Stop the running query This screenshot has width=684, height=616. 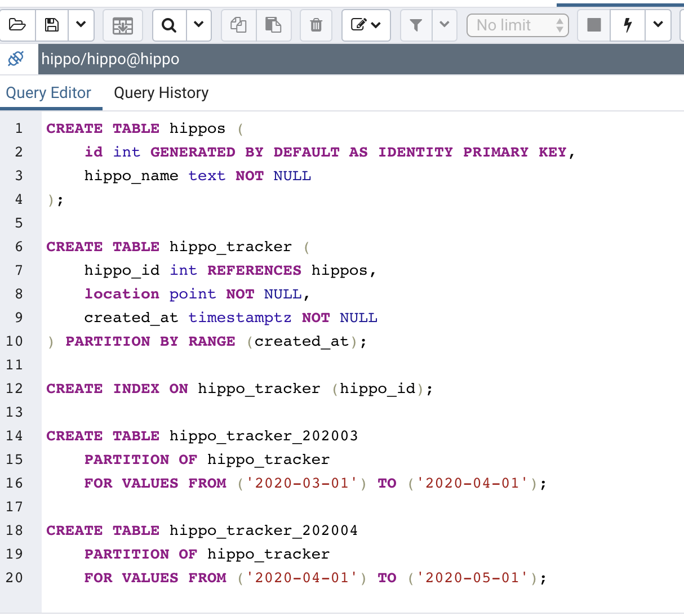pos(593,25)
